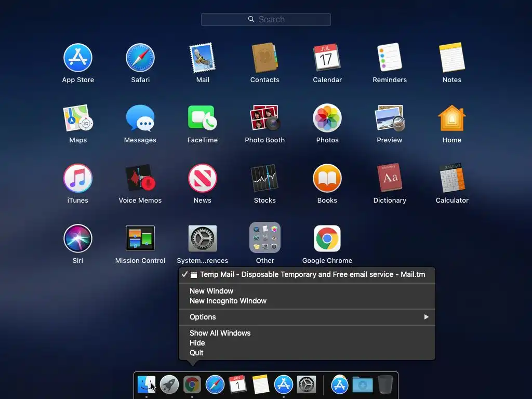Open the Stocks app
Viewport: 532px width, 399px height.
click(x=264, y=178)
